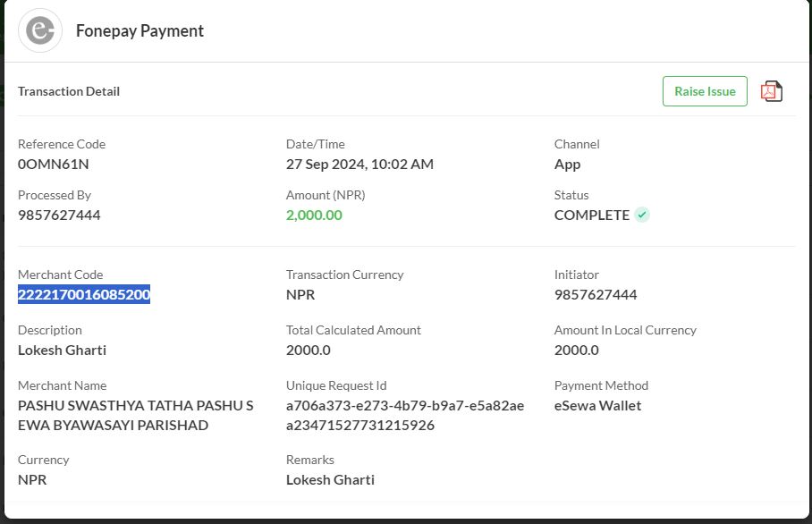The image size is (812, 524).
Task: Click the Channel value App
Action: [x=567, y=165]
